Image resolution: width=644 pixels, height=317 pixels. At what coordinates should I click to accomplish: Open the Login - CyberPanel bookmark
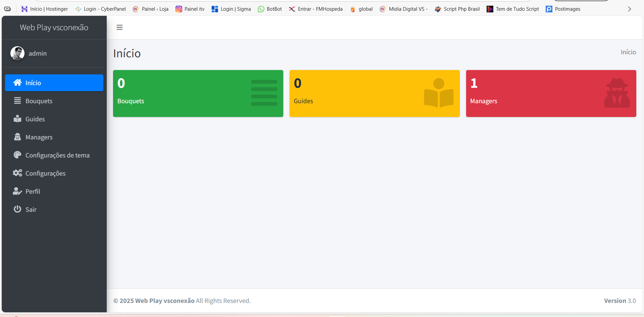coord(100,9)
